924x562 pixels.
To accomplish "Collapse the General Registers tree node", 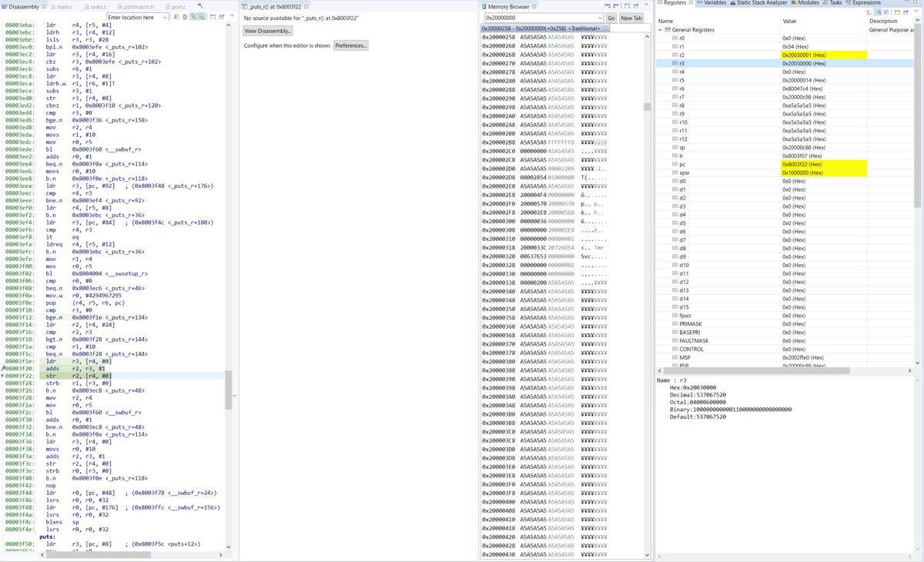I will (660, 29).
